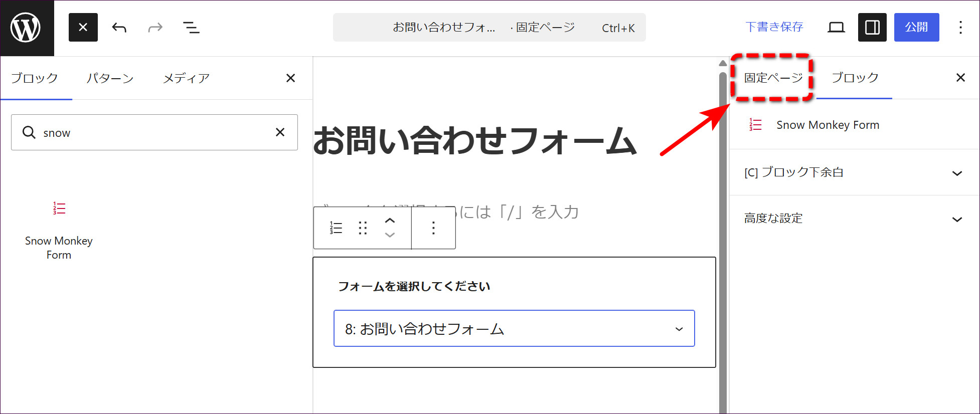Expand the [C] ブロック下余白 panel
The width and height of the screenshot is (980, 414).
[854, 172]
